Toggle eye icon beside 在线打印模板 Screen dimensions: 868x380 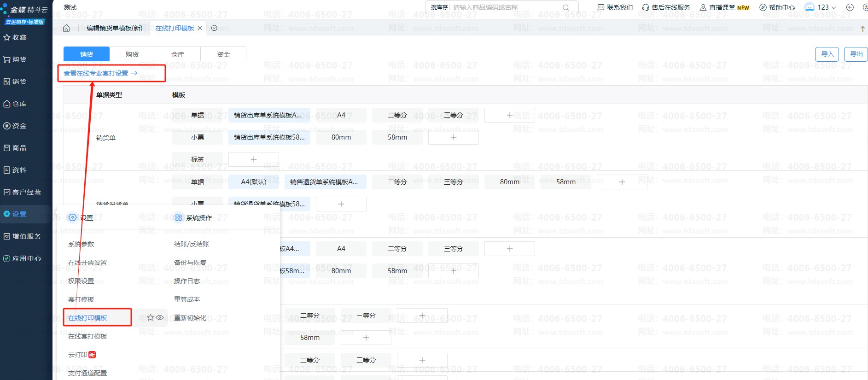tap(160, 318)
